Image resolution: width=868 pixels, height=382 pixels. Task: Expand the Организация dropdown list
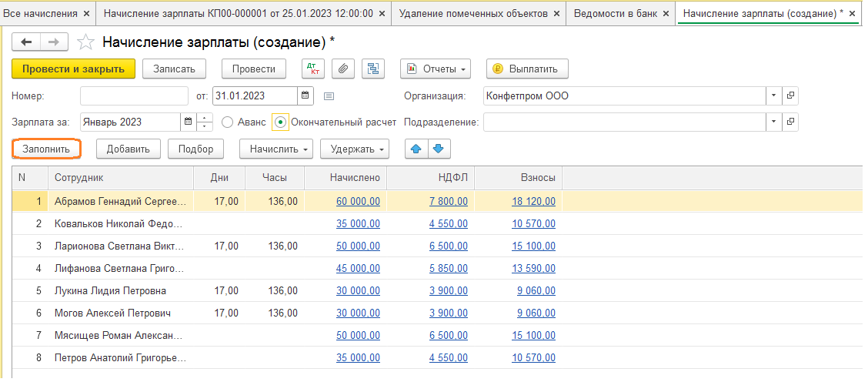tap(773, 96)
